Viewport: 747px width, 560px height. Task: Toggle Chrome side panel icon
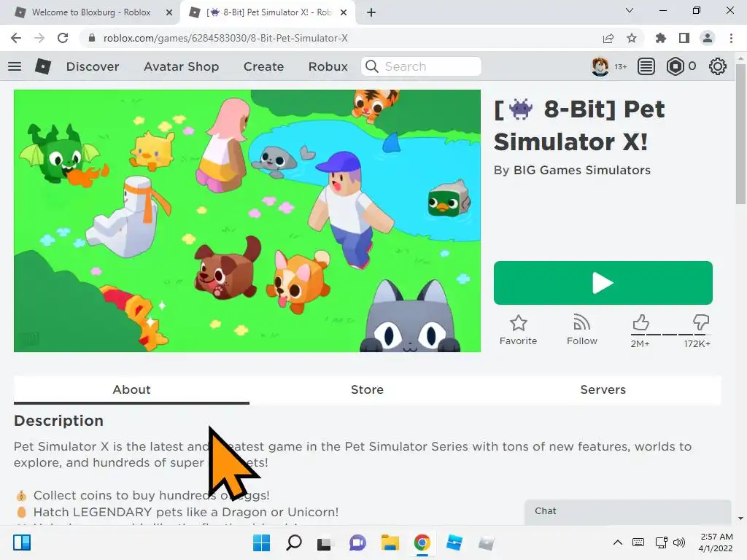[x=684, y=38]
